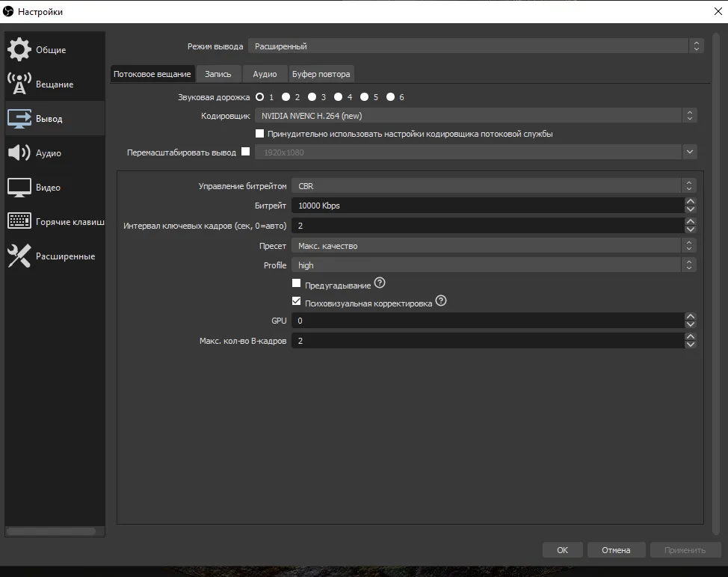Increase the Битрейт value
This screenshot has width=728, height=577.
coord(691,202)
